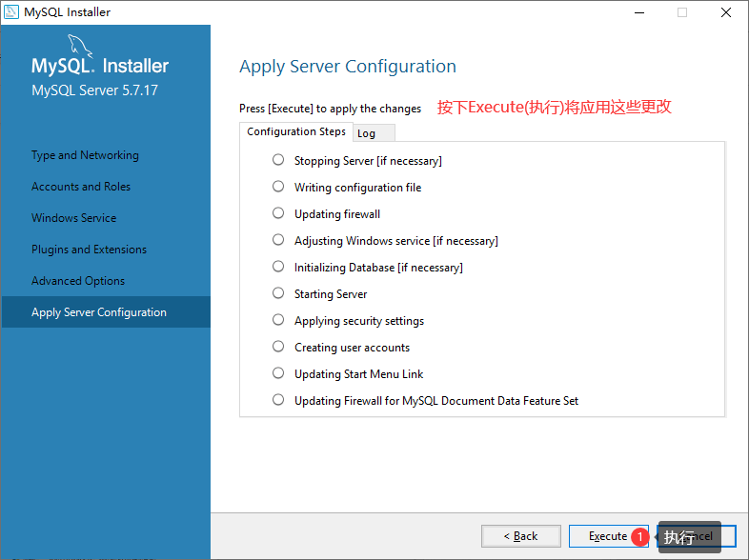Click the Execute button
The height and width of the screenshot is (560, 749).
coord(608,536)
